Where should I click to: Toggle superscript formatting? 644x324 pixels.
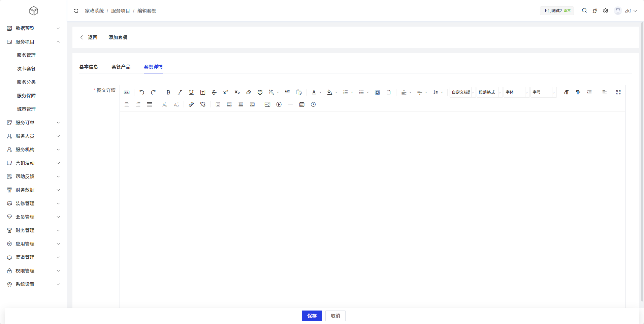226,92
